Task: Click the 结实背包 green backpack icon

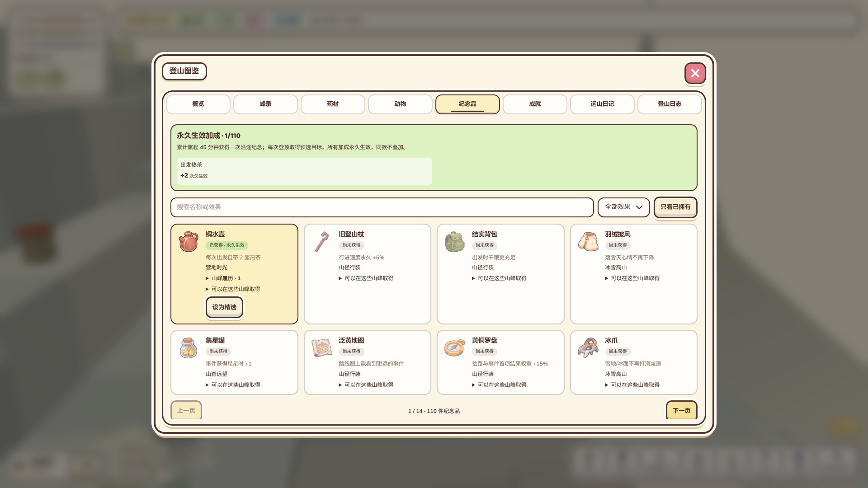Action: (455, 242)
